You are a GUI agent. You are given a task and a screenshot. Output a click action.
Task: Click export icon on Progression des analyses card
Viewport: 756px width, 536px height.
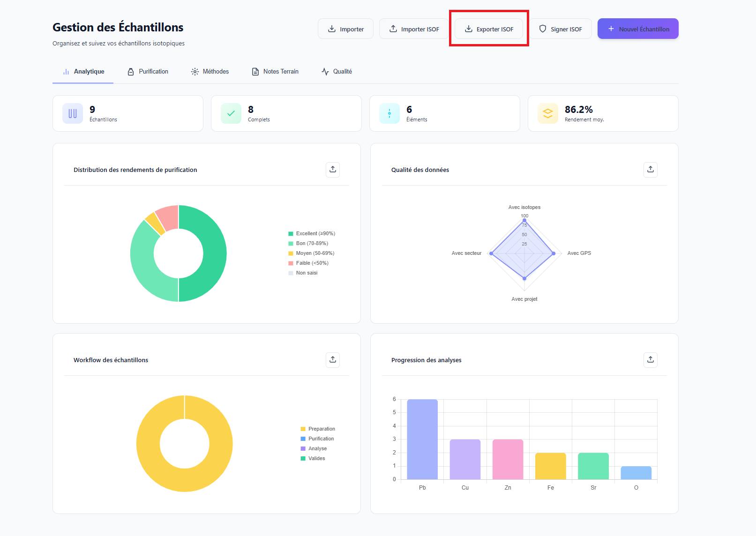click(x=650, y=360)
